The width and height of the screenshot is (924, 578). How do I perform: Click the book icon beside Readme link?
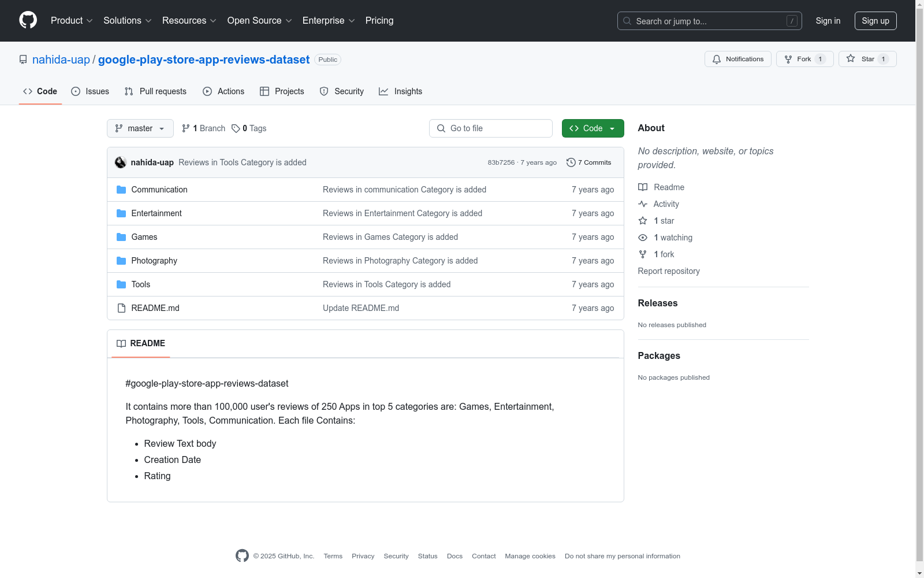(643, 187)
